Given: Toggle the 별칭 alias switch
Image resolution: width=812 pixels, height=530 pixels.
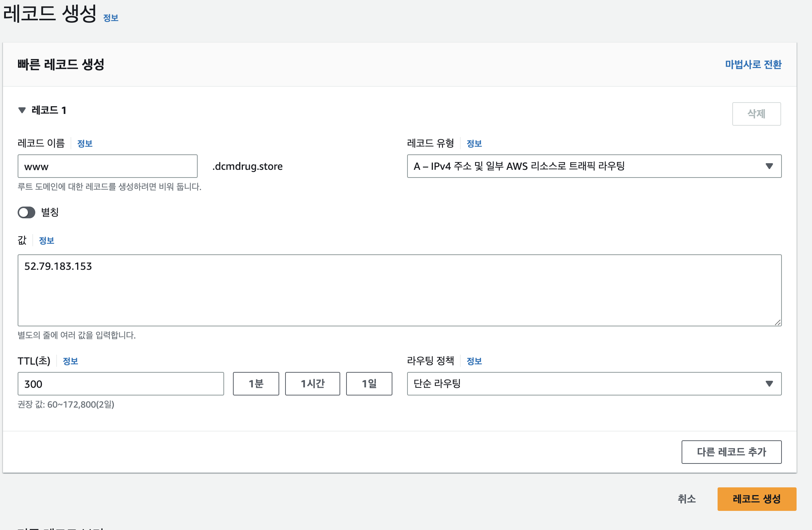Looking at the screenshot, I should coord(26,212).
